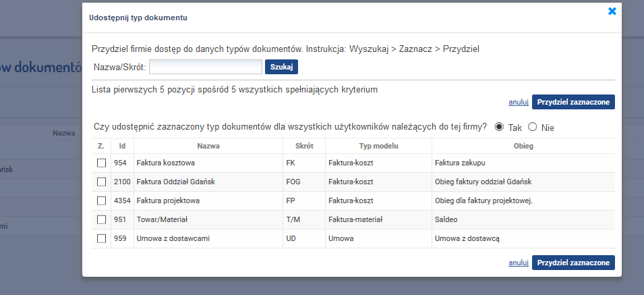Image resolution: width=644 pixels, height=295 pixels.
Task: Focus the Nazwa/Skrót search field
Action: 206,67
